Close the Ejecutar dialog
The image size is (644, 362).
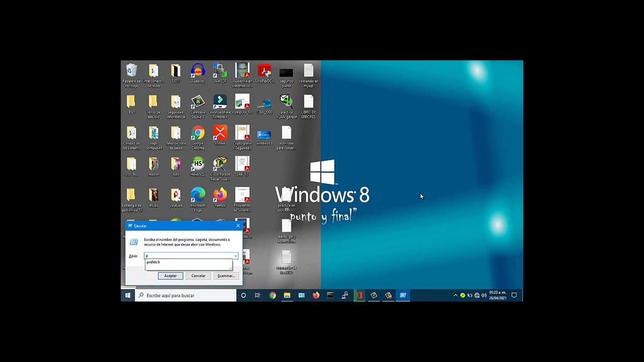[238, 226]
